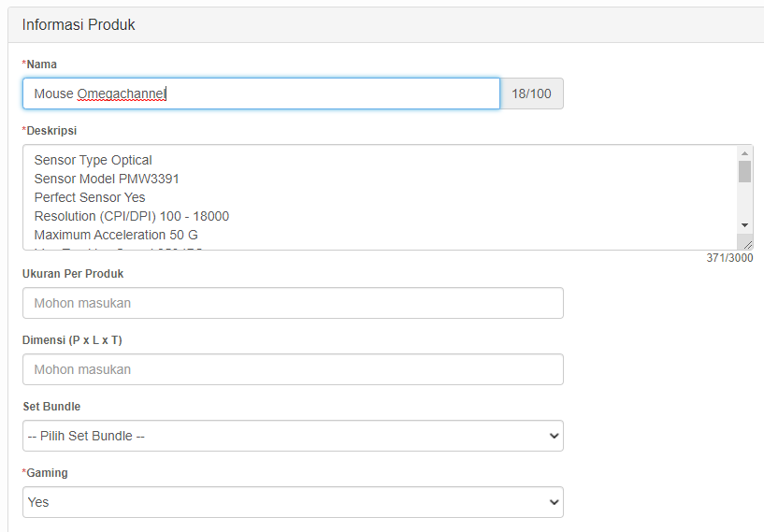This screenshot has height=532, width=764.
Task: Click the Ukuran Per Produk label
Action: coord(73,274)
